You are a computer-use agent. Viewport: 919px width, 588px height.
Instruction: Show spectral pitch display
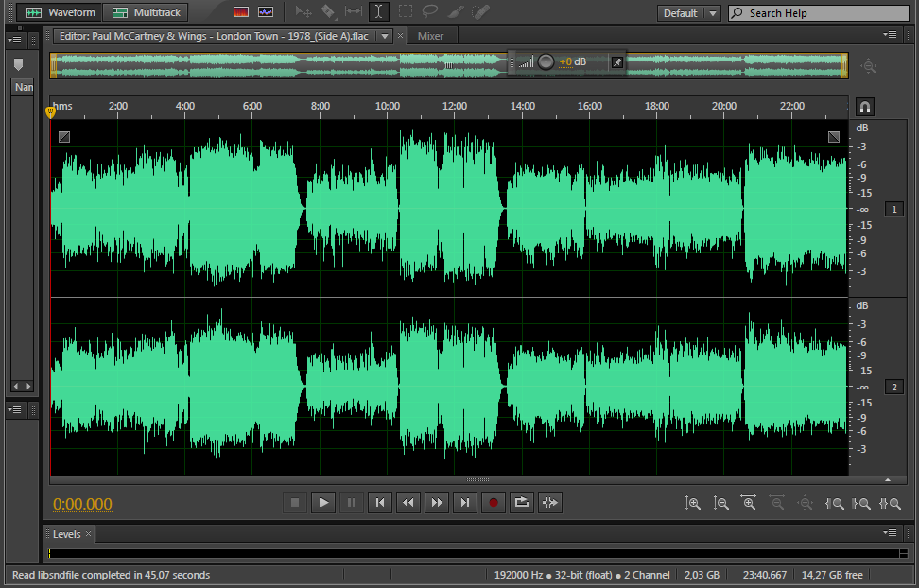click(266, 12)
